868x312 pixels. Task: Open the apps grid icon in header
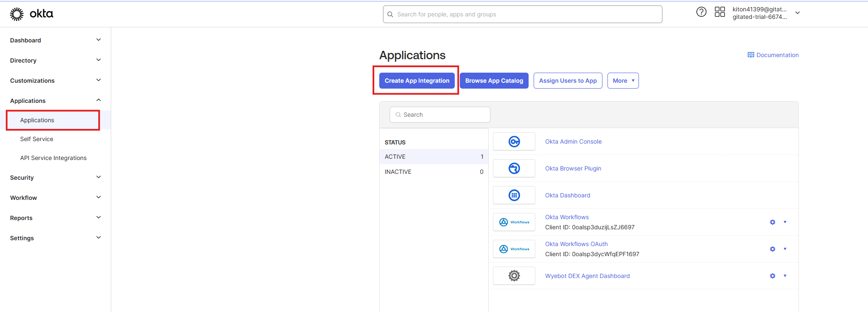coord(719,12)
